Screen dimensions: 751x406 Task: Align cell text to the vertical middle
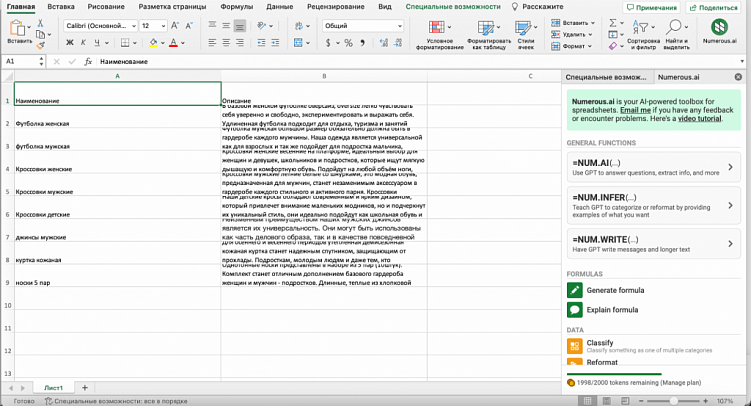coord(226,25)
